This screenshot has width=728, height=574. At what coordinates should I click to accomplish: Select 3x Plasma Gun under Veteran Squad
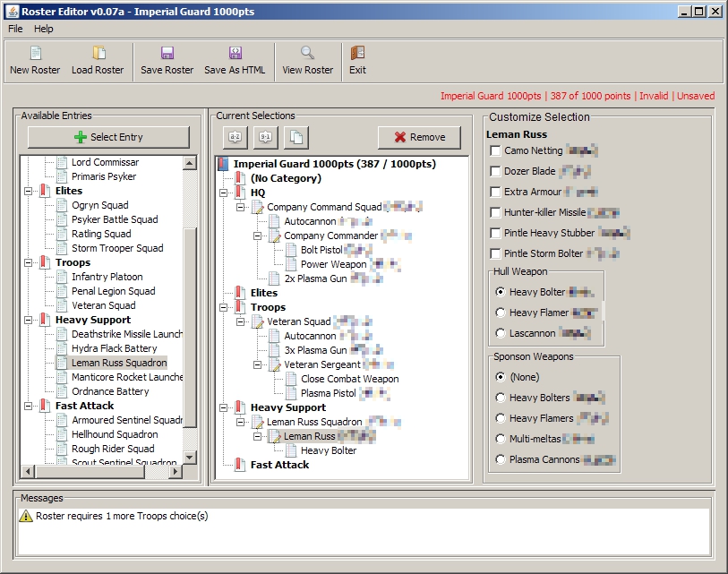[316, 350]
